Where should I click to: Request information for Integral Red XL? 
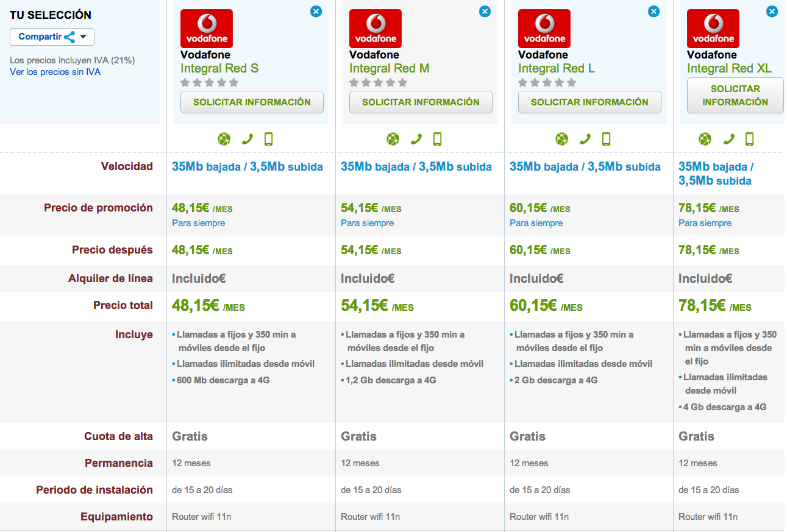(735, 96)
